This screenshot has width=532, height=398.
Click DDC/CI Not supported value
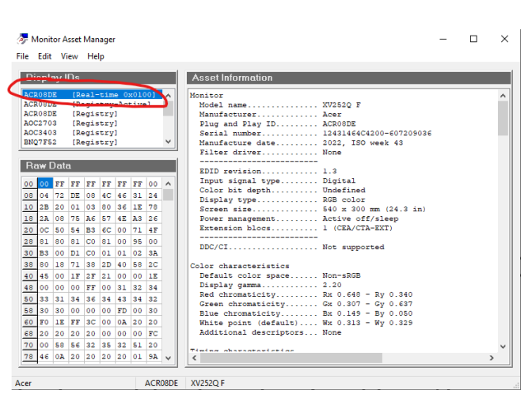pos(353,248)
